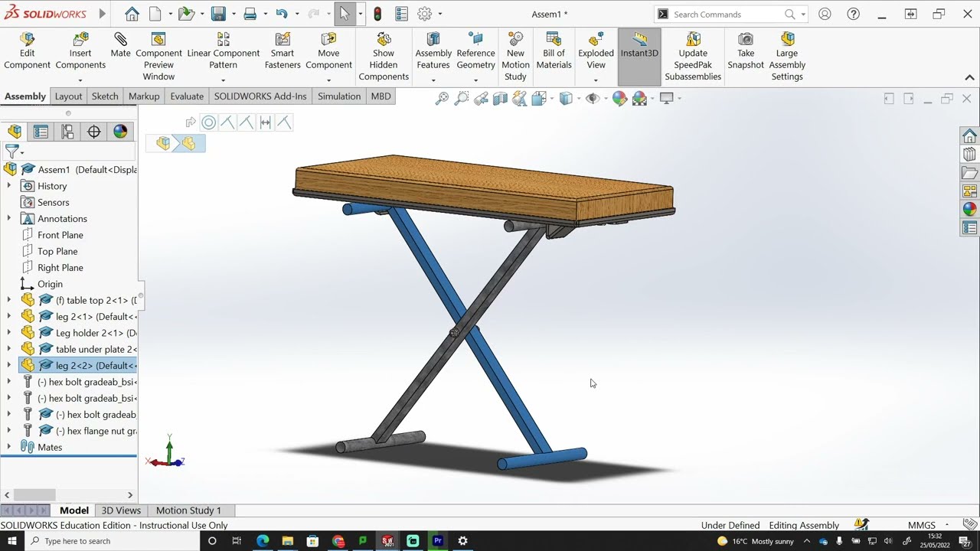Screen dimensions: 980x551
Task: Collapse the CommandManager ribbon arrow
Action: coord(969,78)
